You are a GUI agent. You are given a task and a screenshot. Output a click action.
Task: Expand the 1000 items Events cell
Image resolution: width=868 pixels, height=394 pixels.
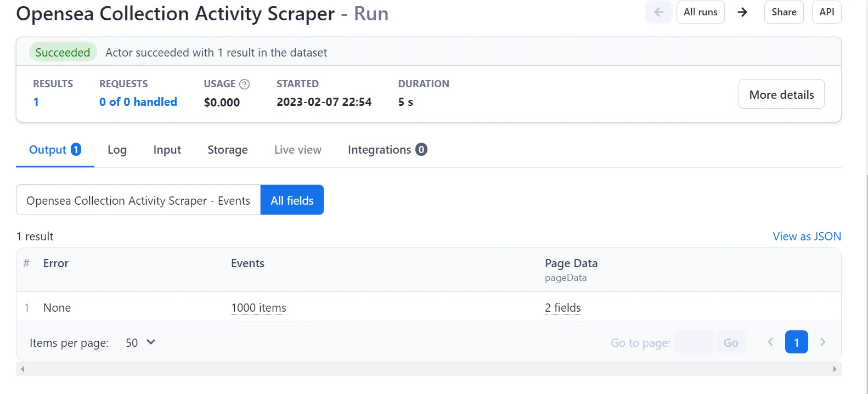pyautogui.click(x=258, y=308)
